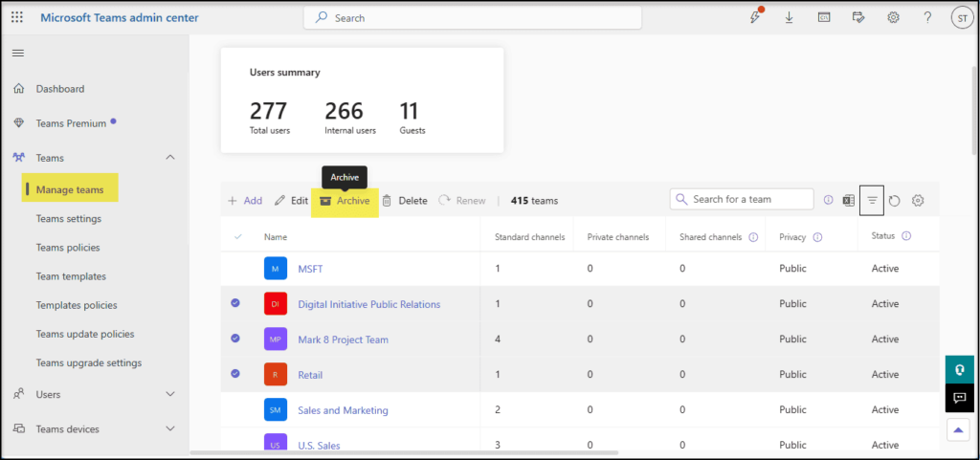Open Digital Initiative Public Relations link
Viewport: 980px width, 460px height.
pos(369,304)
